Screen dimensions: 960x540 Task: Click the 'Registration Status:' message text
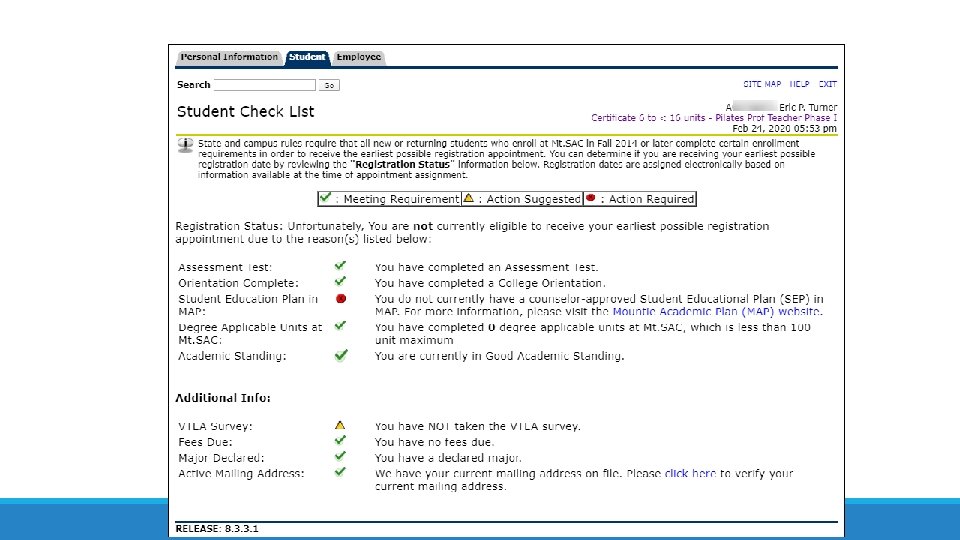(472, 233)
